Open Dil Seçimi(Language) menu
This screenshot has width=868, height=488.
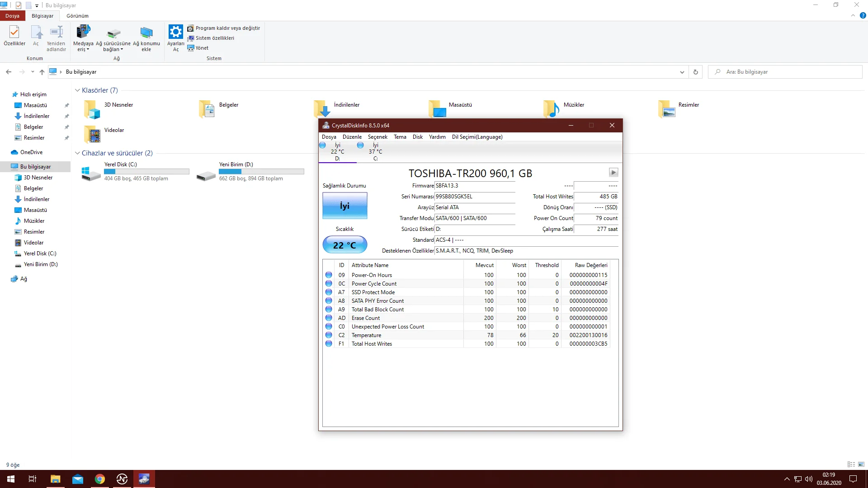tap(477, 137)
